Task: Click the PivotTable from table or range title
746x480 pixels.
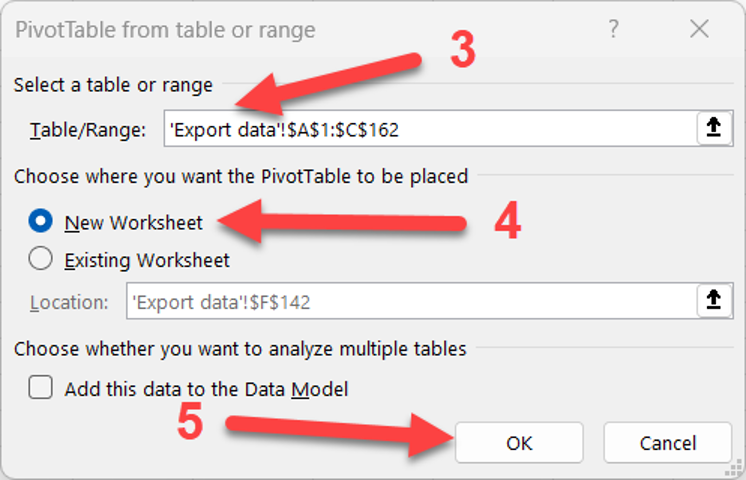Action: click(165, 30)
